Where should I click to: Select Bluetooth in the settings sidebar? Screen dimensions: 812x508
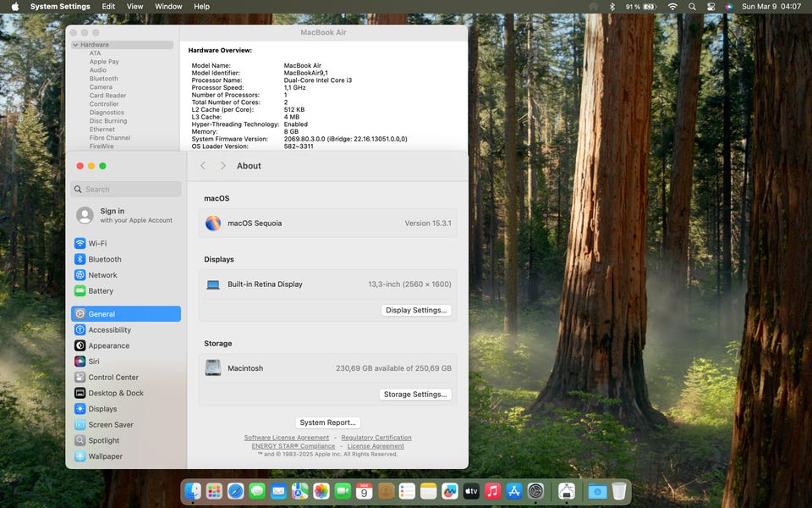tap(104, 259)
